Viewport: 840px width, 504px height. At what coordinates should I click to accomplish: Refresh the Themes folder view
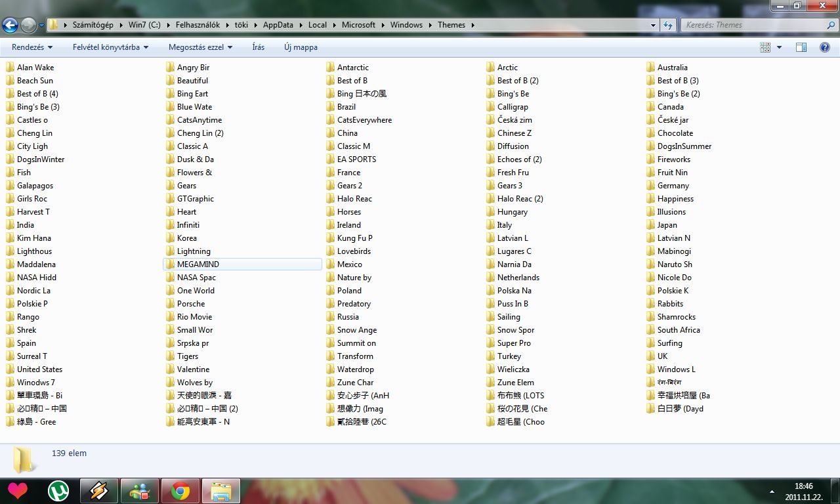[x=668, y=25]
